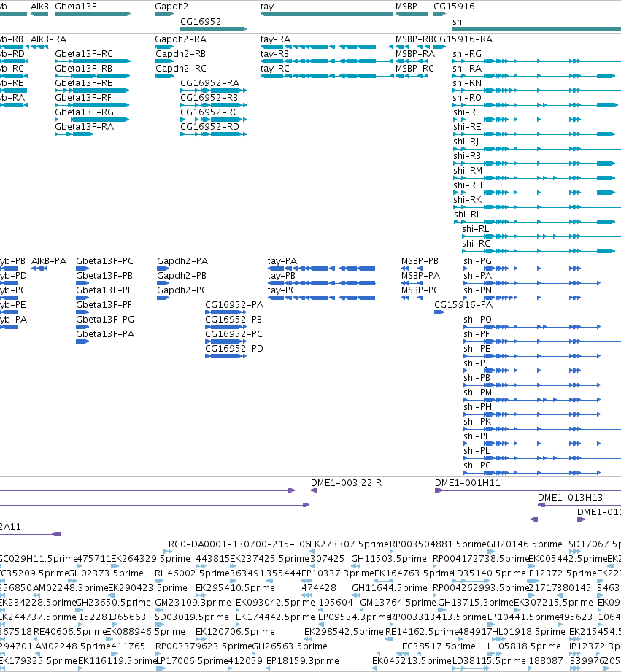Open the Gbeta13F-RG transcript label
Screen dimensions: 621x672
point(84,112)
